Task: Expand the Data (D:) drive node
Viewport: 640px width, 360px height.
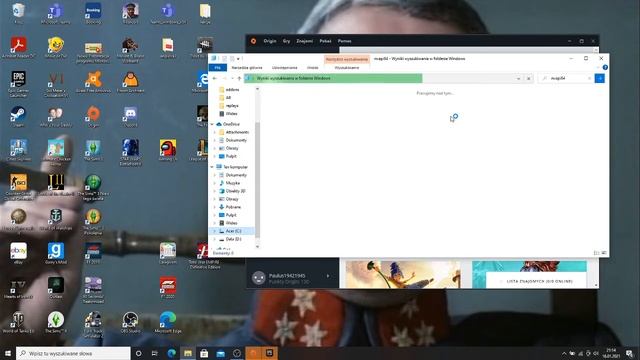Action: [x=215, y=239]
